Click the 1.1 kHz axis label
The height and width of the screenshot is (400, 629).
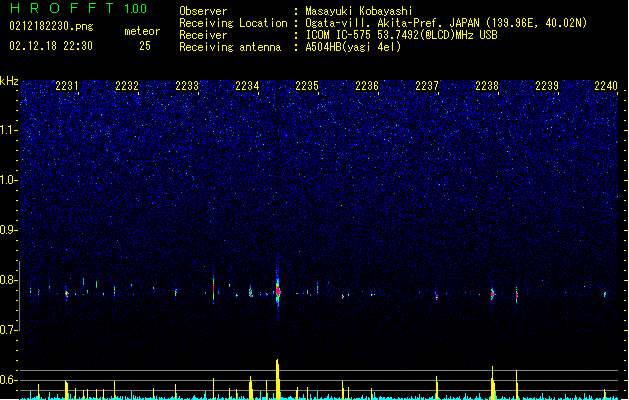pyautogui.click(x=8, y=130)
